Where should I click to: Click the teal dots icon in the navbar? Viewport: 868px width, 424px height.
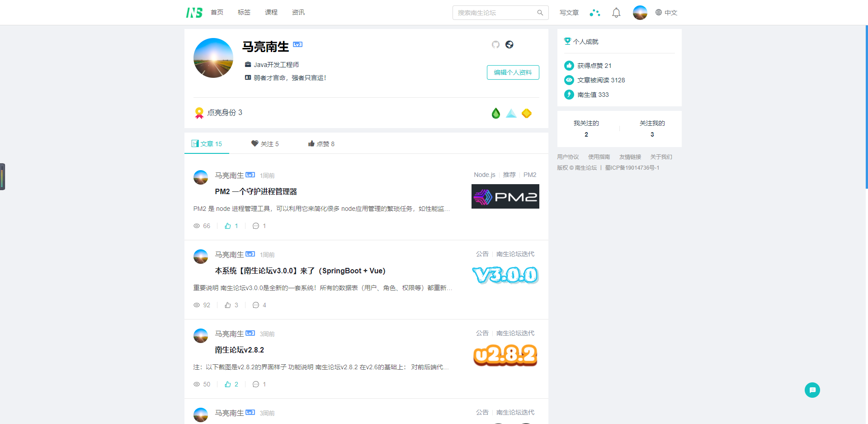594,13
